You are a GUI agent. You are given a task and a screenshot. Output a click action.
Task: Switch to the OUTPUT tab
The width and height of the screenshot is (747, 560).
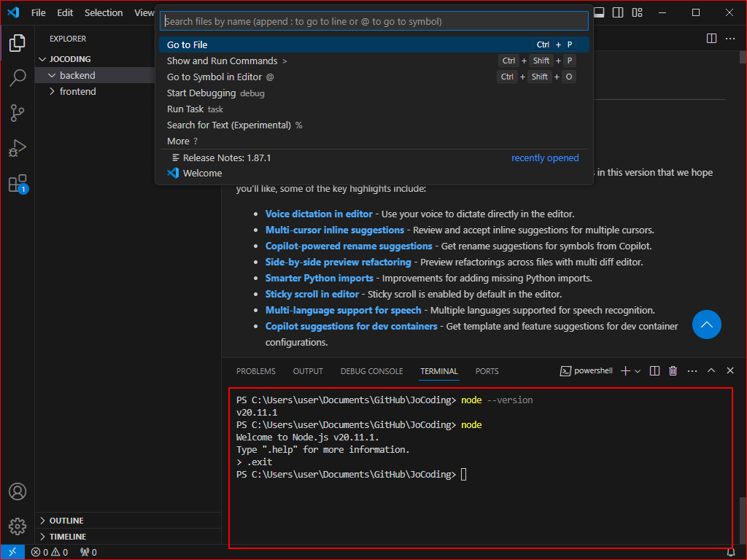(x=308, y=371)
